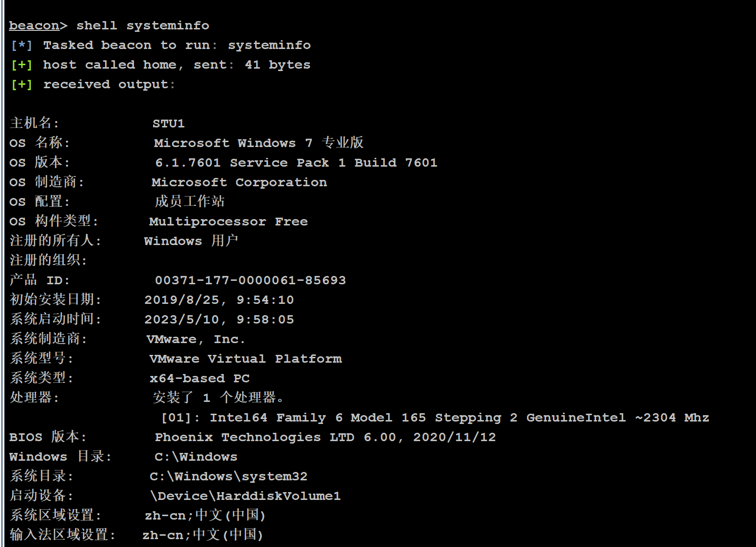
Task: Click the 'Microsoft Windows 7' OS name value
Action: coord(233,143)
